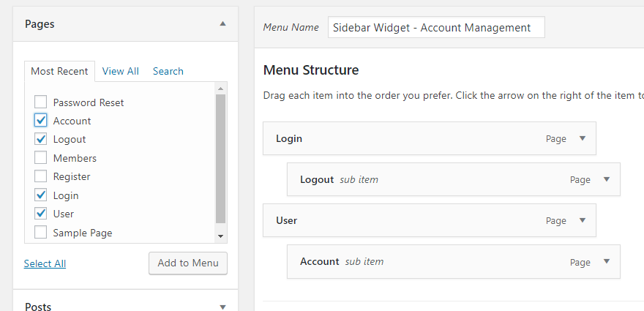This screenshot has width=644, height=311.
Task: Click the Select All link
Action: pyautogui.click(x=45, y=263)
